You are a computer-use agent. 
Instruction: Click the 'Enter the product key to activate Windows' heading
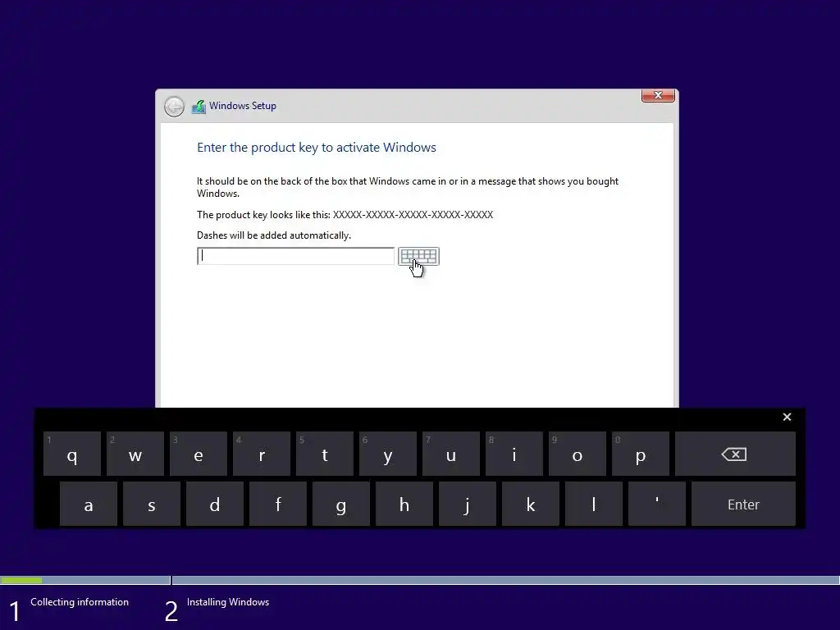tap(317, 148)
